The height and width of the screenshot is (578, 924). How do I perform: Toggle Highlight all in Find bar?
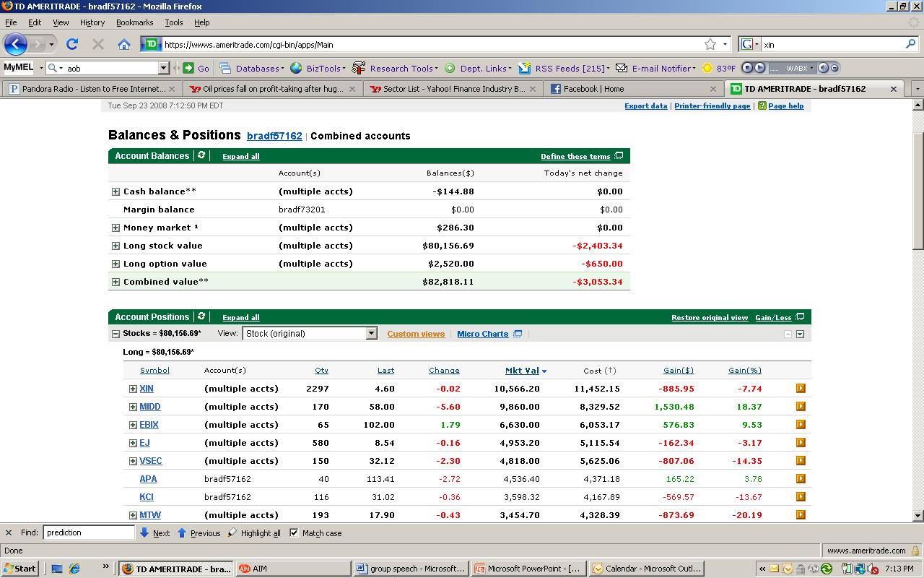[254, 533]
